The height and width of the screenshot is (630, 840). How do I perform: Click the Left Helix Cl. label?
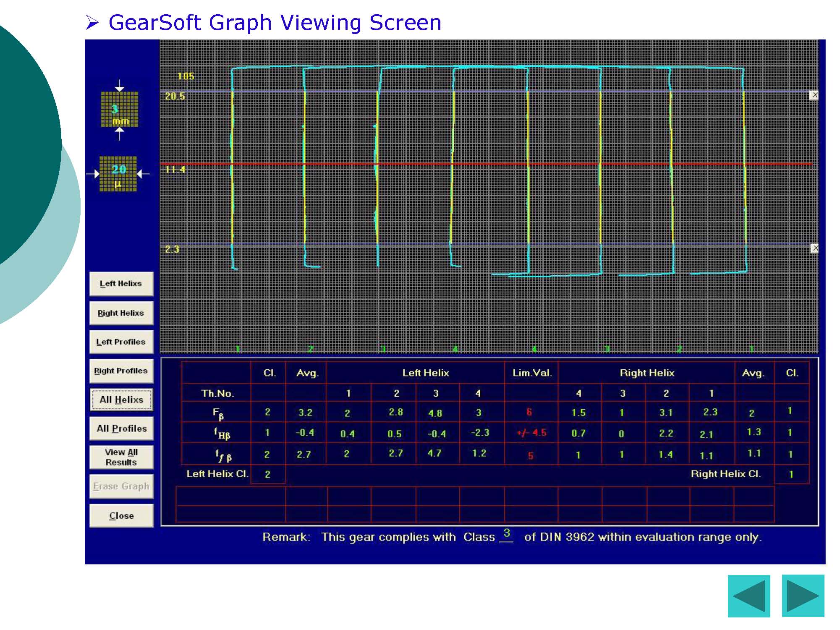click(217, 474)
